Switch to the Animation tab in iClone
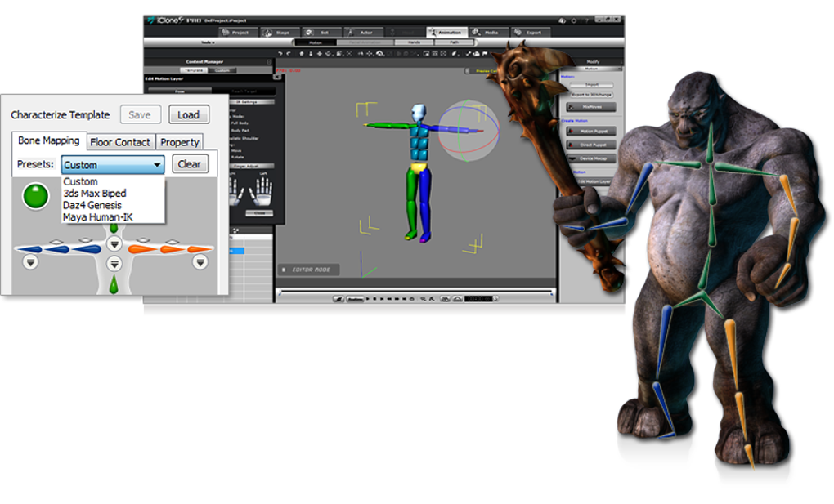 (x=446, y=33)
